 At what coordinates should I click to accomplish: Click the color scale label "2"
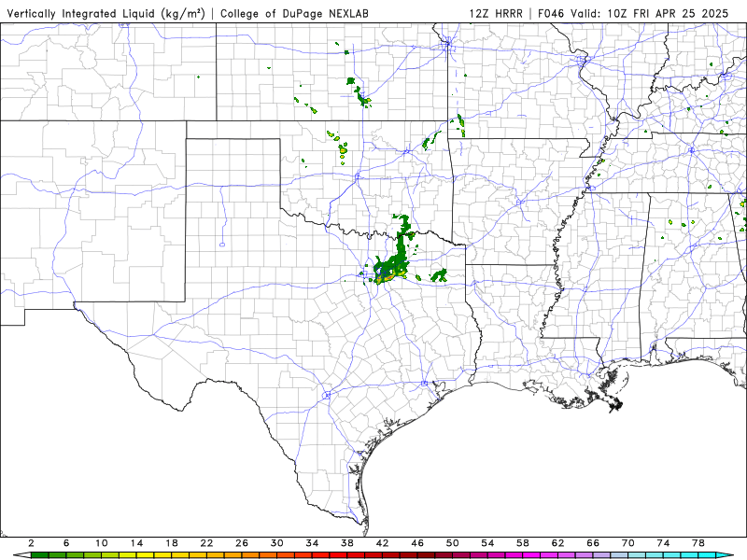[31, 543]
